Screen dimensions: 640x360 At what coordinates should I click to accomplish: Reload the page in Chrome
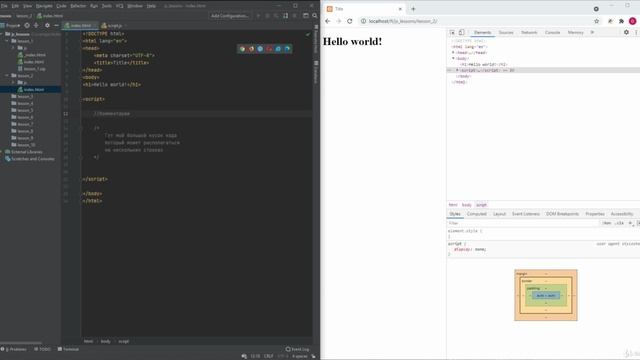pyautogui.click(x=350, y=21)
